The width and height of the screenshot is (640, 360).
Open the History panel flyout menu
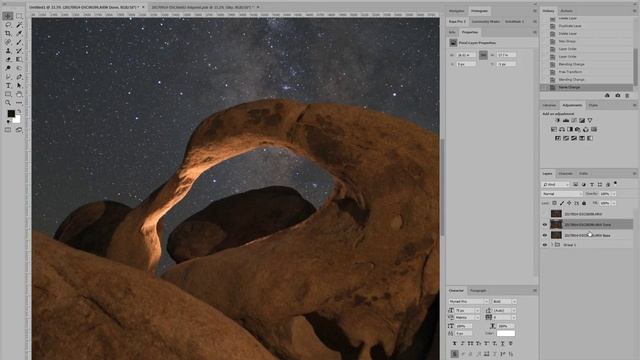click(634, 11)
